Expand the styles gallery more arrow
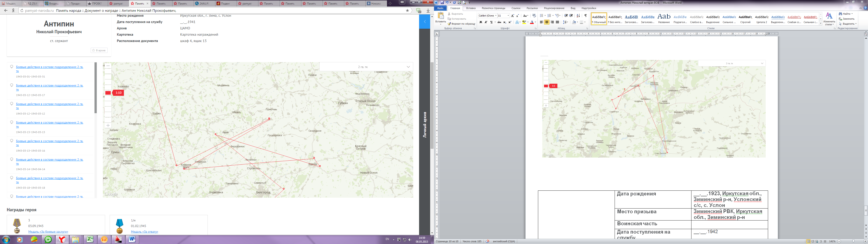868x244 pixels. click(x=821, y=23)
